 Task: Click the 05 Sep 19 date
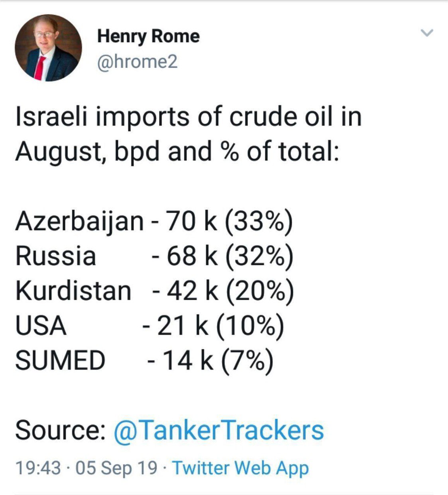click(116, 468)
